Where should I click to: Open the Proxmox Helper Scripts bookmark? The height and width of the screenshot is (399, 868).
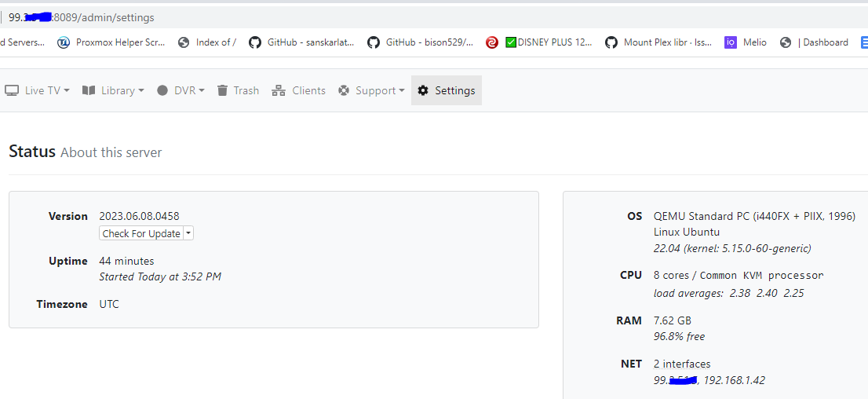111,42
